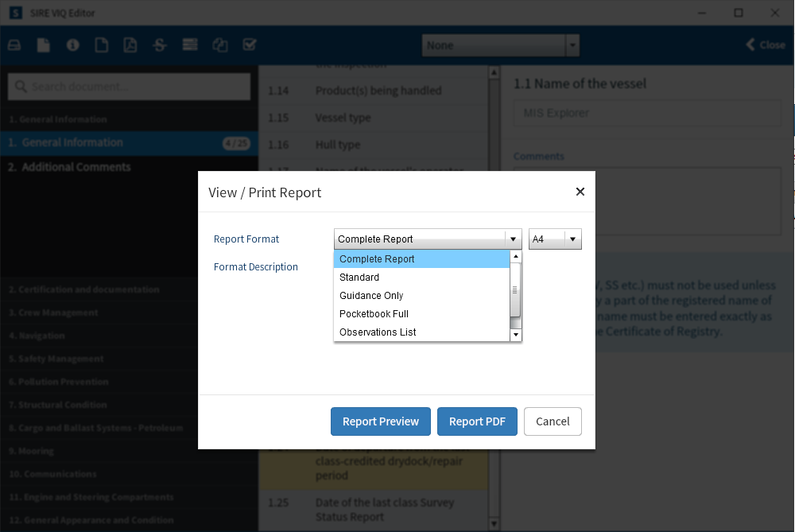Screen dimensions: 795x532
Task: Click the drive/save icon in the toolbar
Action: (14, 45)
